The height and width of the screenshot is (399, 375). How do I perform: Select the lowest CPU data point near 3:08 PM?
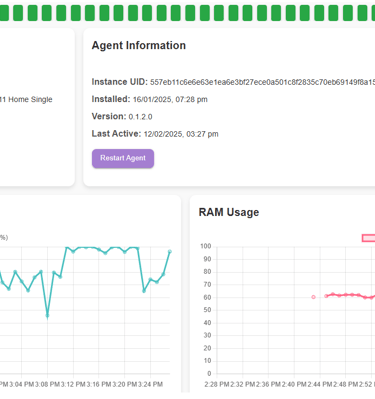47,315
